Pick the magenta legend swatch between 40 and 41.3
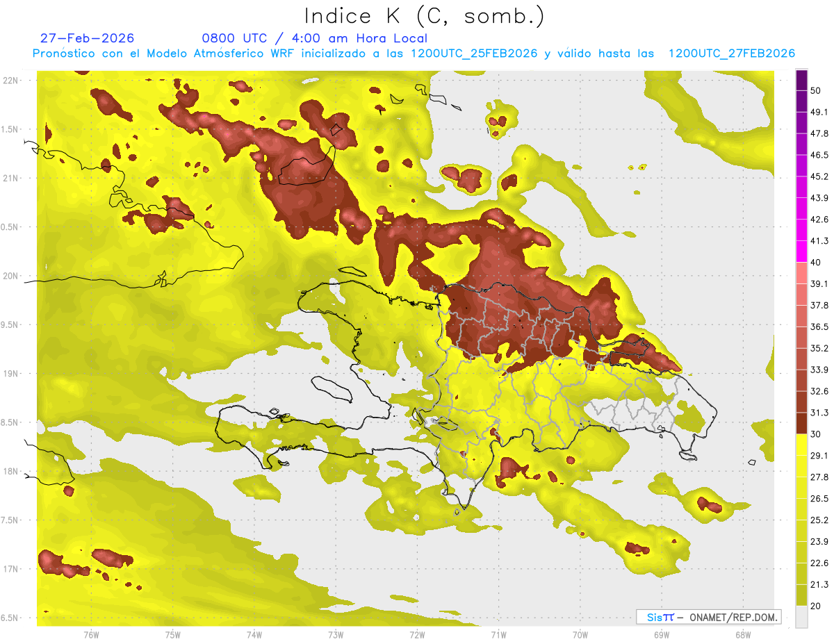The width and height of the screenshot is (834, 644). tap(802, 252)
